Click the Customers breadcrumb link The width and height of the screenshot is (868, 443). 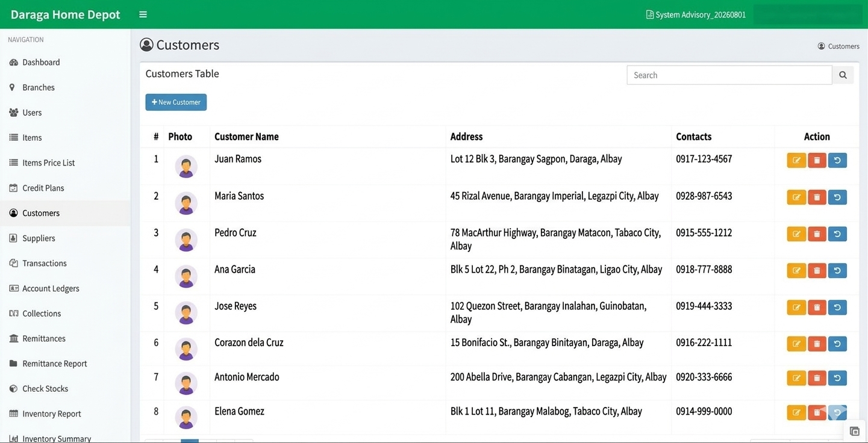(838, 46)
